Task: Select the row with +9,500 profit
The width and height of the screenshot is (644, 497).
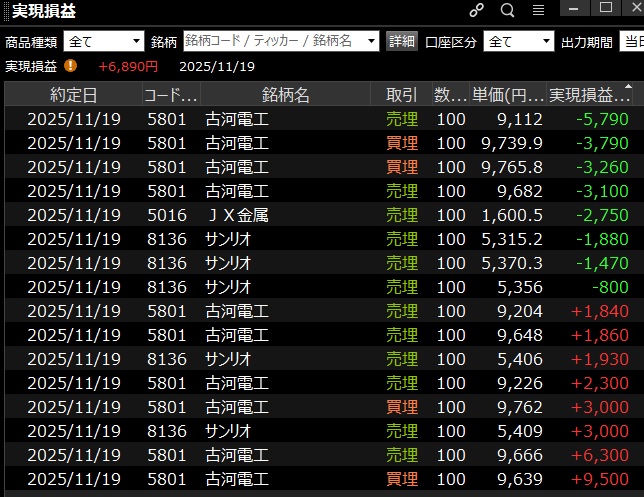Action: [x=320, y=479]
